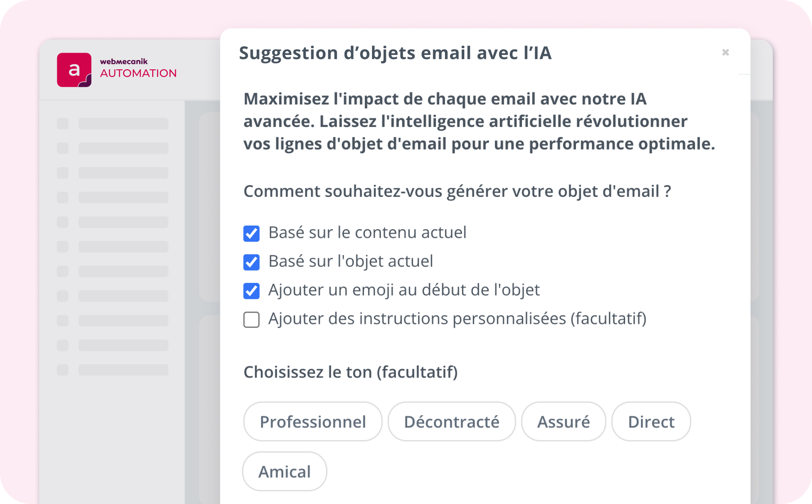Viewport: 812px width, 504px height.
Task: Click the "Comment souhaitez-vous générer" question heading
Action: pyautogui.click(x=457, y=191)
